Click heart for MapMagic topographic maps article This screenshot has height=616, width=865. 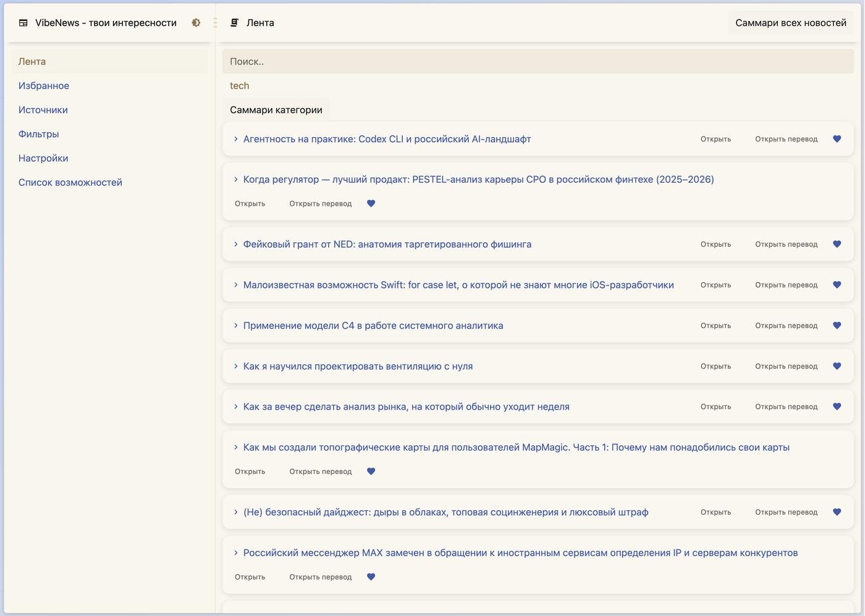(371, 471)
